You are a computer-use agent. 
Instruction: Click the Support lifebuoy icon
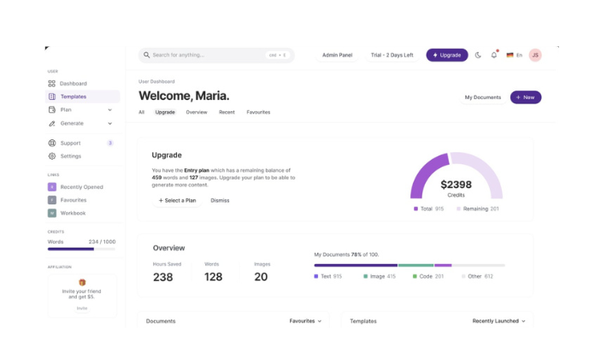(x=52, y=143)
